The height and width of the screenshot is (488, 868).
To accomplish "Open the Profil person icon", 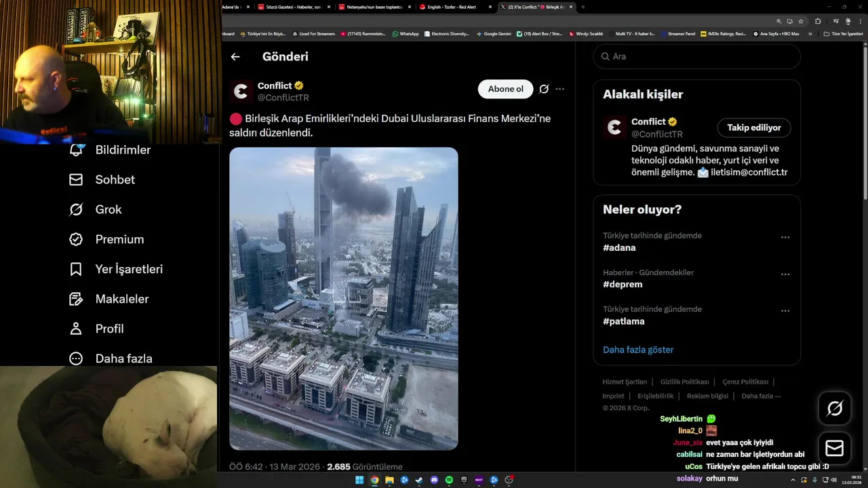I will [x=76, y=329].
